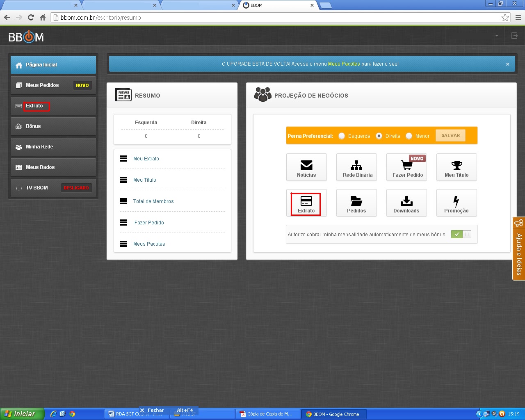Image resolution: width=525 pixels, height=420 pixels.
Task: Open the Fazer Pedido cart icon tile
Action: (406, 167)
